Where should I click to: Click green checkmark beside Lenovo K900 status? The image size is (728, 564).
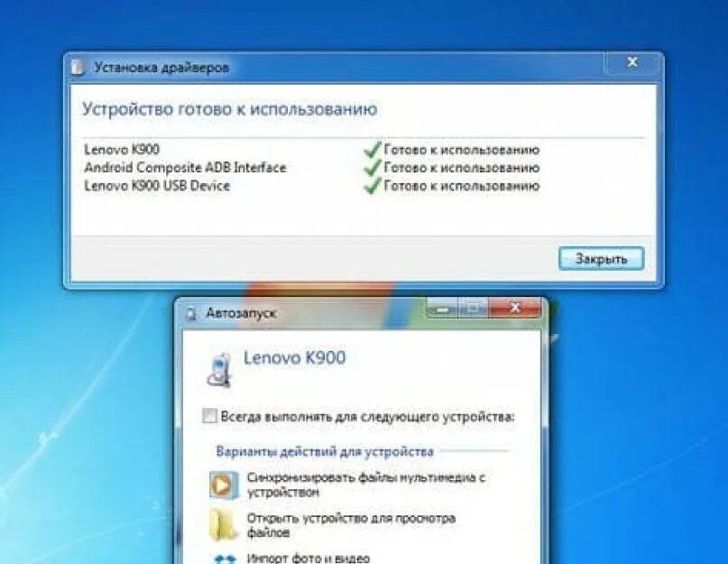click(373, 150)
